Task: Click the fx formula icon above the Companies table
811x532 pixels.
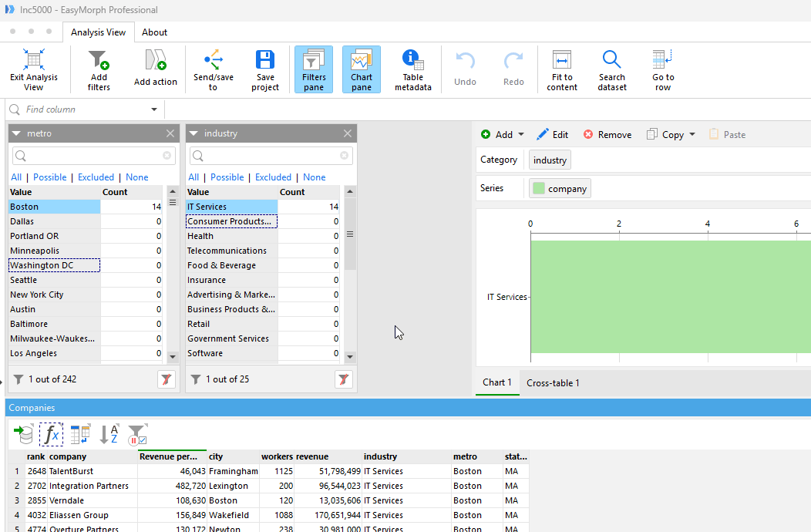Action: 51,434
